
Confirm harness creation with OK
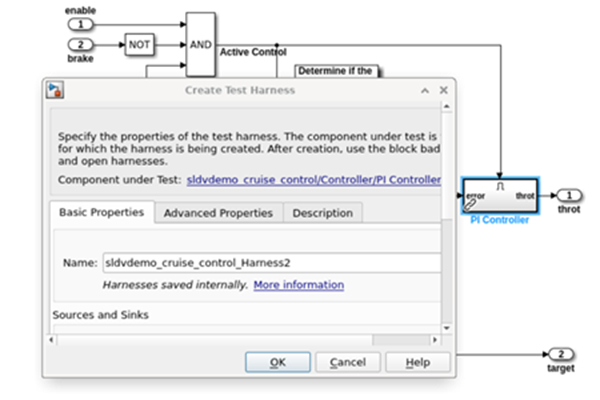tap(278, 362)
